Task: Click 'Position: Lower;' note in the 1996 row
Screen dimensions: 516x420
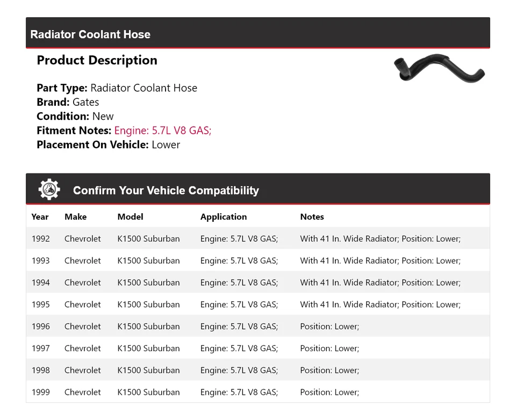Action: point(329,327)
